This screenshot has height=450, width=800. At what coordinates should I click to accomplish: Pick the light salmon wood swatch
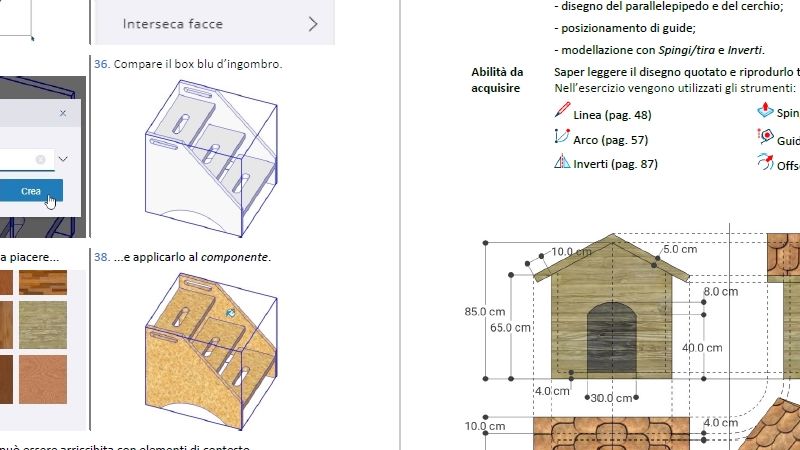coord(43,379)
